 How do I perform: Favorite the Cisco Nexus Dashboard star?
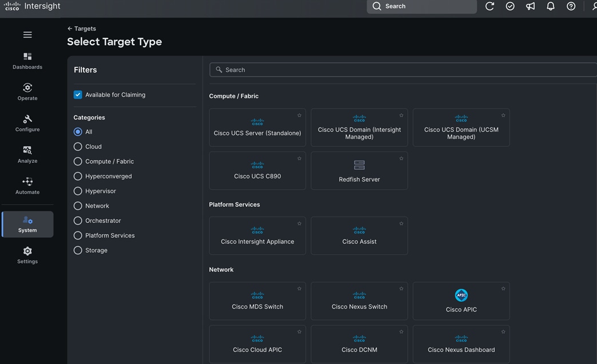pyautogui.click(x=503, y=332)
